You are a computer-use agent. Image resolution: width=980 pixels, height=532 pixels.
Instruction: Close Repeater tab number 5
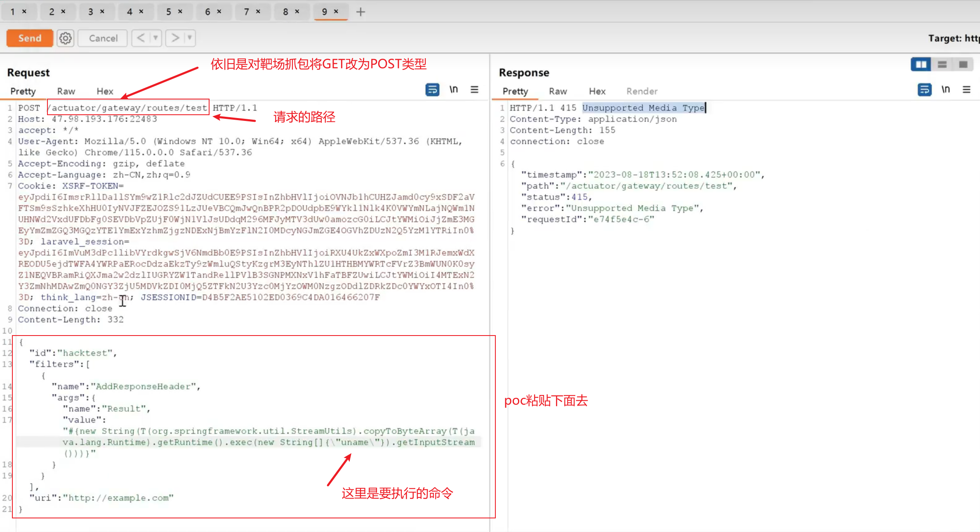click(x=180, y=12)
